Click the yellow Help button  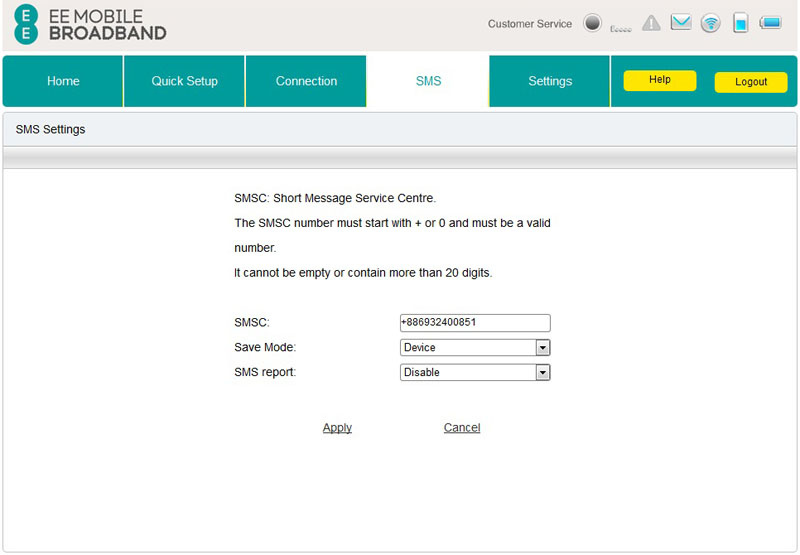[660, 80]
